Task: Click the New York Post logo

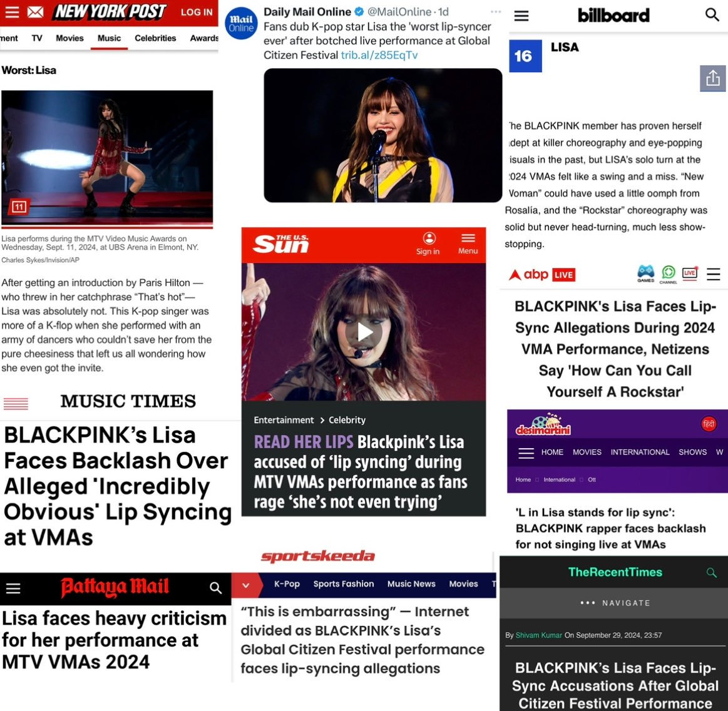Action: [110, 11]
